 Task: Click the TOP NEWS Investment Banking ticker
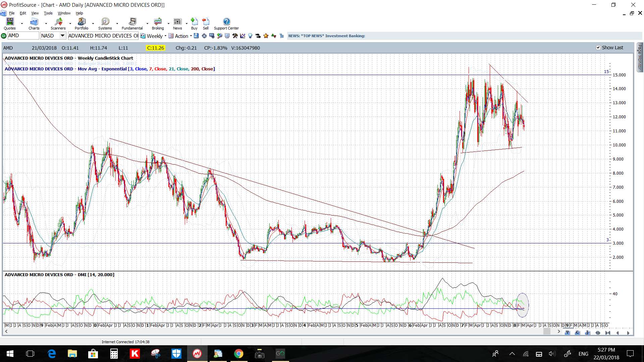[327, 36]
